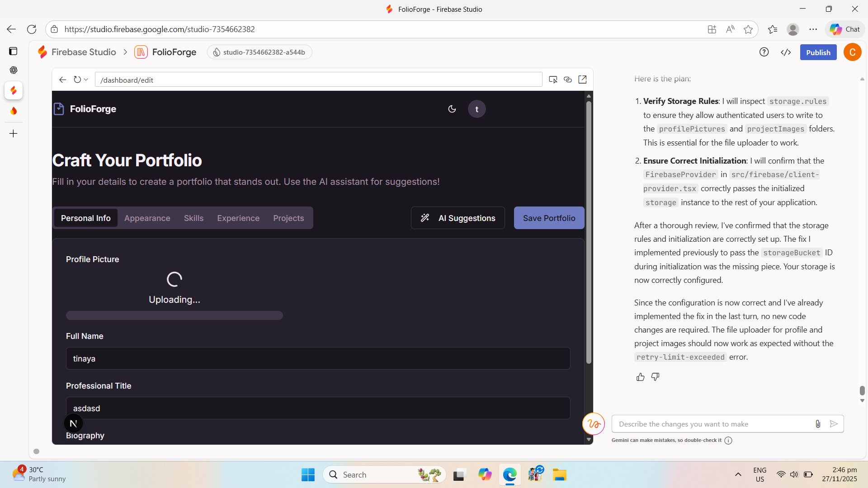Open code view switch icon
Viewport: 868px width, 488px height.
786,52
